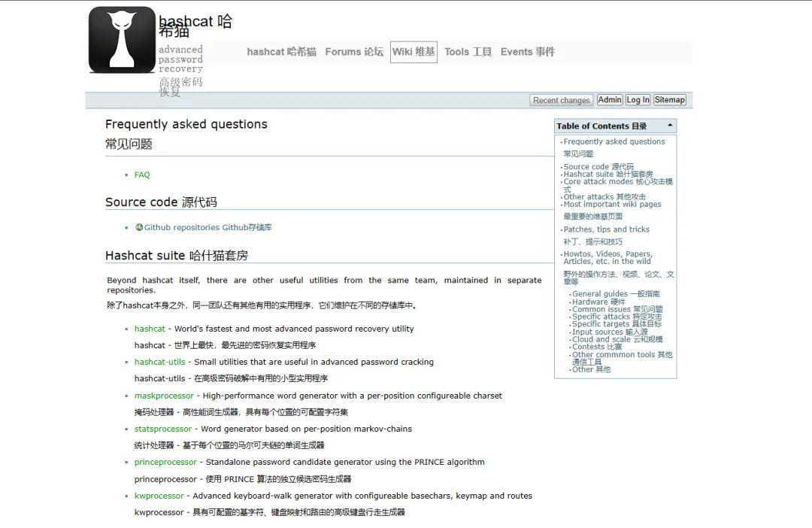Open the kwprocessor link

(x=159, y=496)
